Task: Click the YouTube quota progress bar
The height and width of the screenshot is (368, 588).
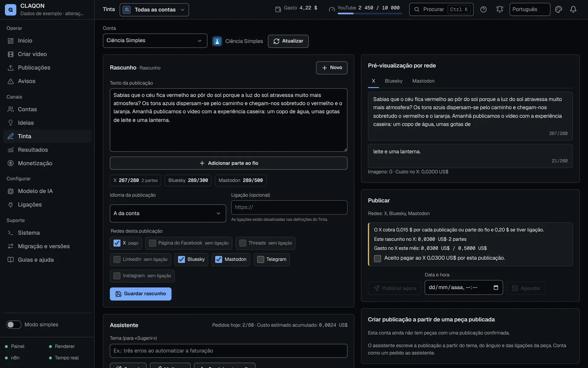Action: (x=370, y=14)
